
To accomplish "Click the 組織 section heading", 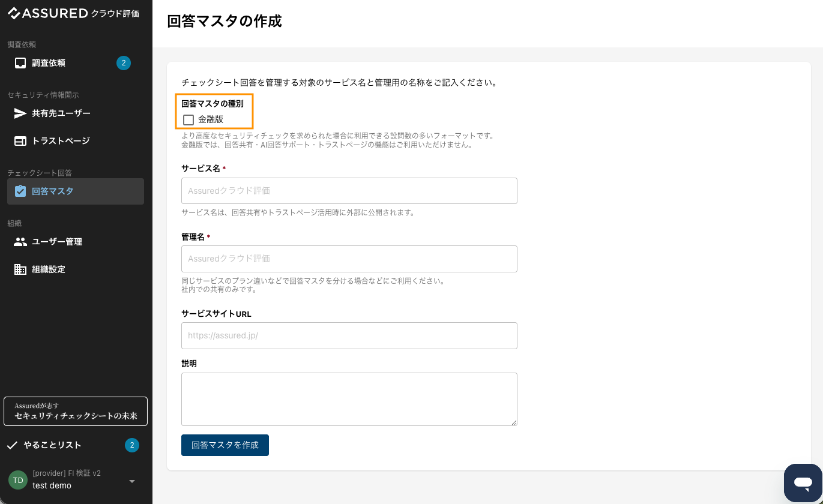I will pos(14,223).
